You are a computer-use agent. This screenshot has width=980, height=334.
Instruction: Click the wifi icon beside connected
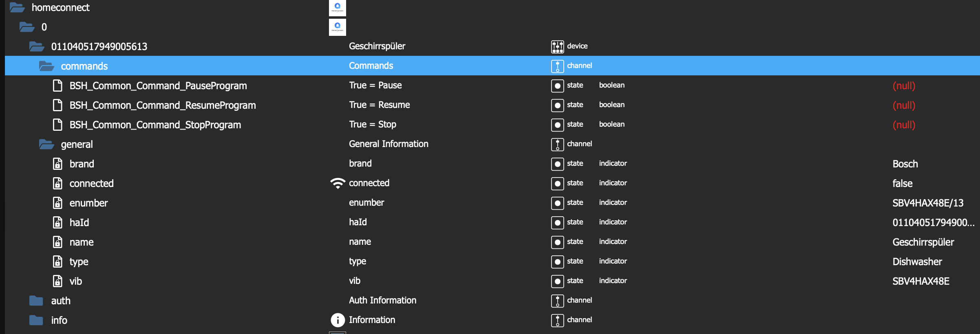(x=338, y=183)
